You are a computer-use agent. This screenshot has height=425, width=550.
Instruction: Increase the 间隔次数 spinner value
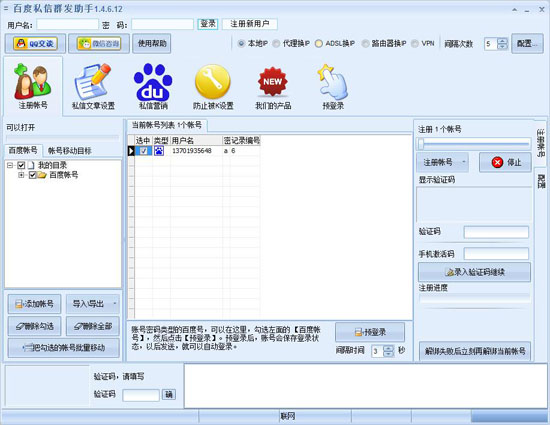[502, 41]
